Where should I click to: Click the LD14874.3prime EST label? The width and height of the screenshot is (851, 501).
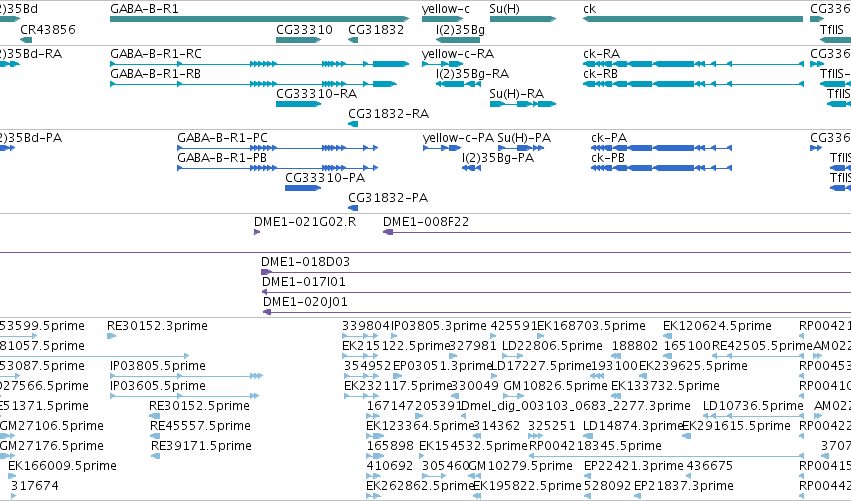point(632,426)
